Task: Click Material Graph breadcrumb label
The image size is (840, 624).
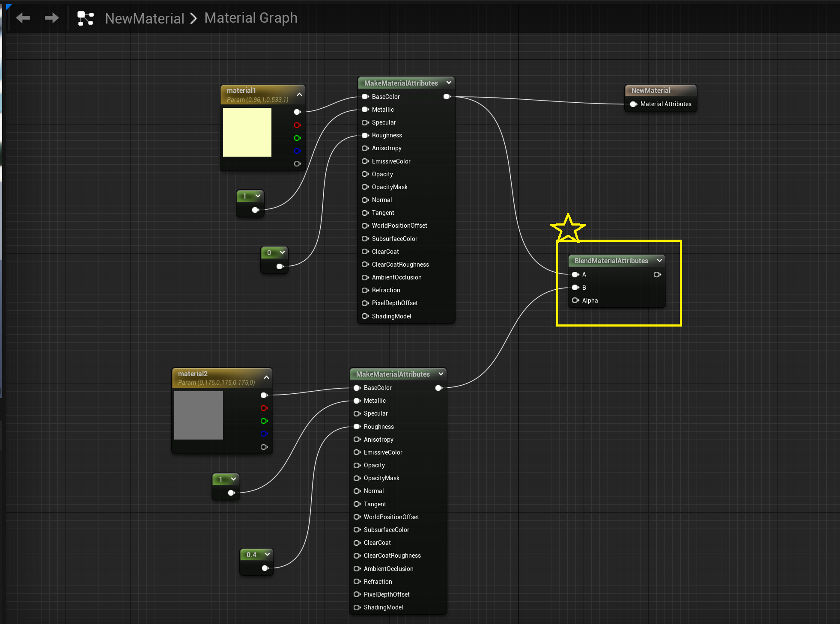Action: [251, 18]
